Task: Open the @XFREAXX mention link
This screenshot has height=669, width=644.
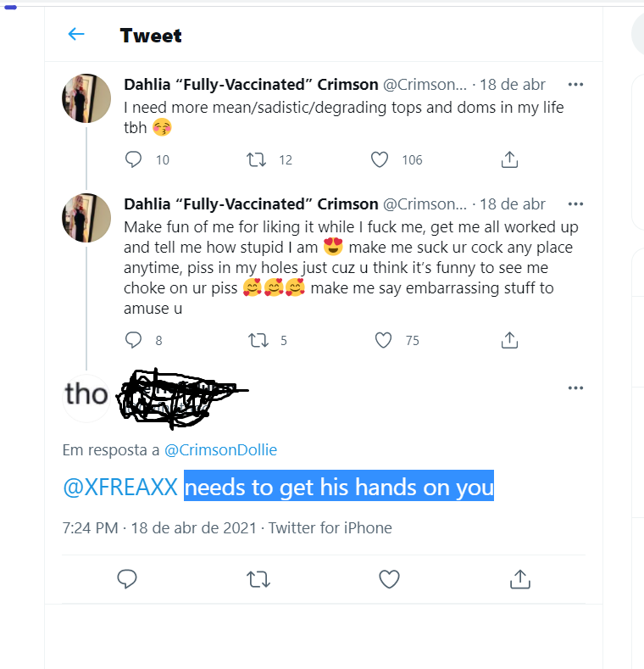Action: click(x=119, y=488)
